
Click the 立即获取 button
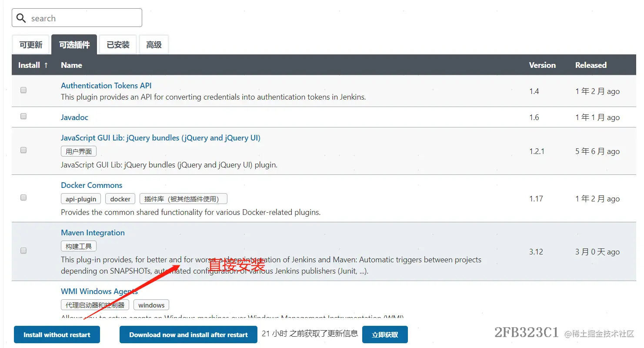(385, 335)
